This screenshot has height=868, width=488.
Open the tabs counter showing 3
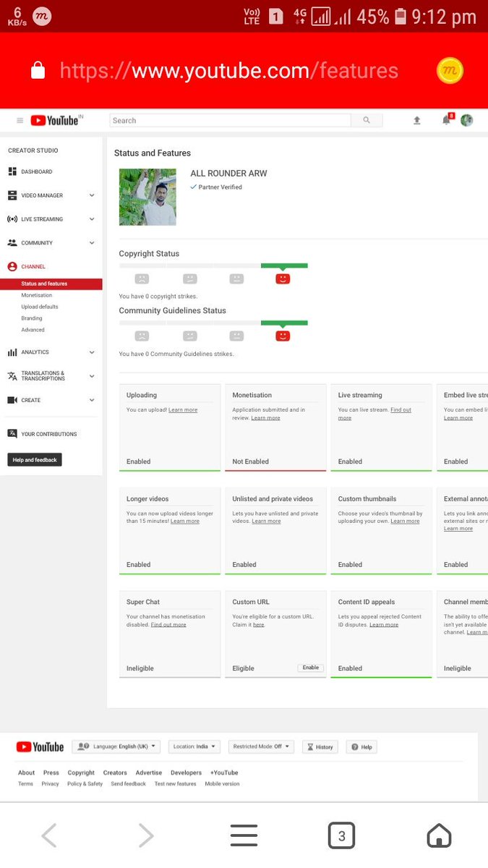click(341, 835)
